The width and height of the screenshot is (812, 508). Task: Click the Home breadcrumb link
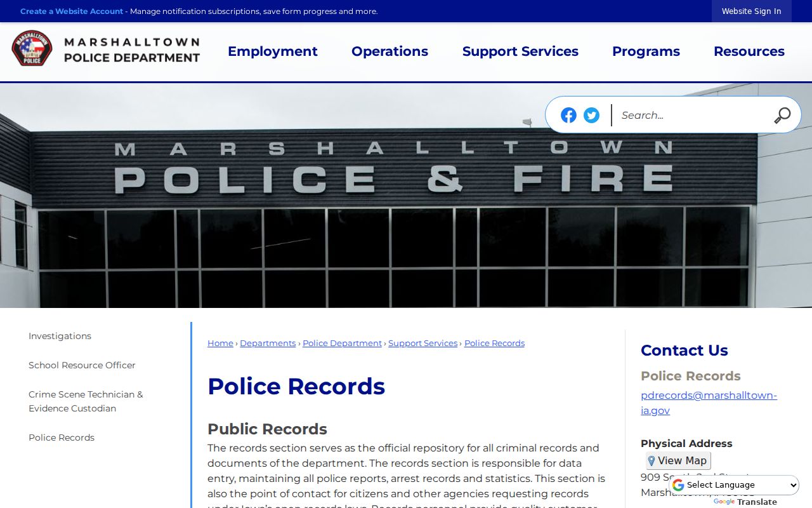(x=220, y=344)
